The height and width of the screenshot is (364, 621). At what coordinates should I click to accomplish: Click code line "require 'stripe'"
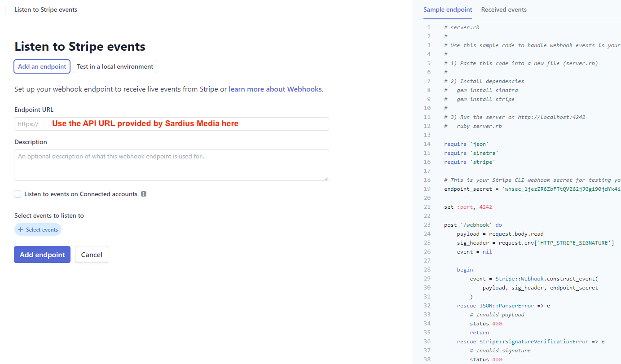tap(470, 162)
